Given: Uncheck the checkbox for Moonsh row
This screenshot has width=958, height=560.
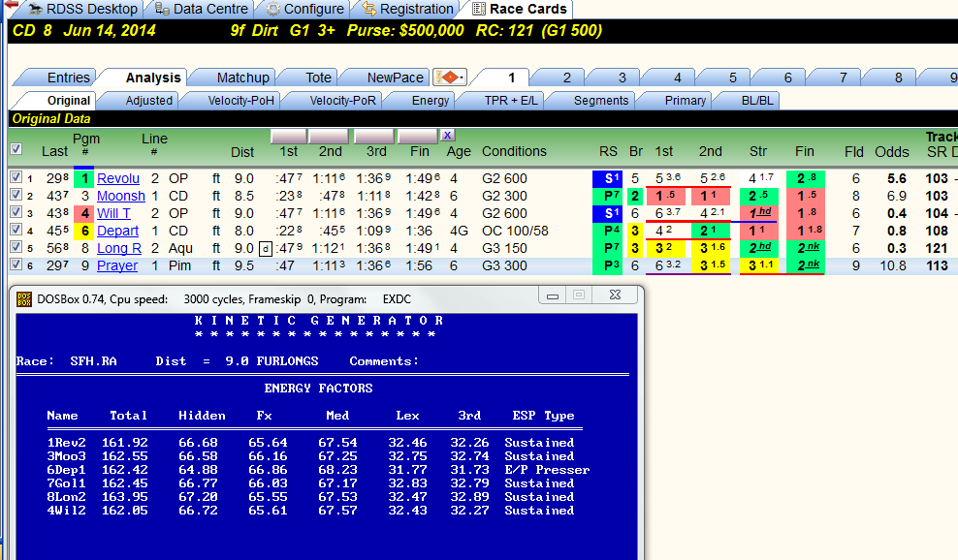Looking at the screenshot, I should (x=16, y=195).
